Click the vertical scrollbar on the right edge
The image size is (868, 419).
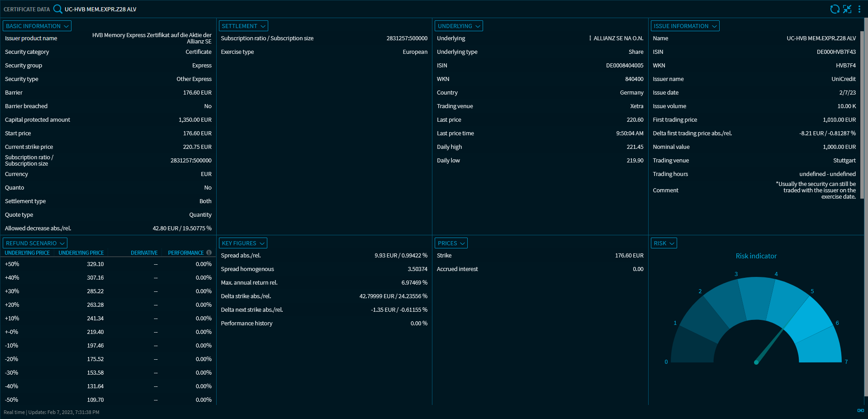click(x=865, y=109)
